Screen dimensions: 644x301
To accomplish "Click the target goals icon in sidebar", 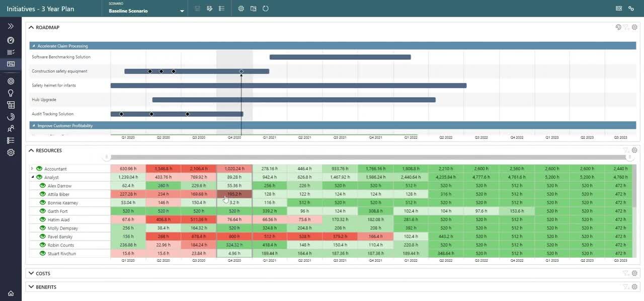I will pyautogui.click(x=11, y=81).
